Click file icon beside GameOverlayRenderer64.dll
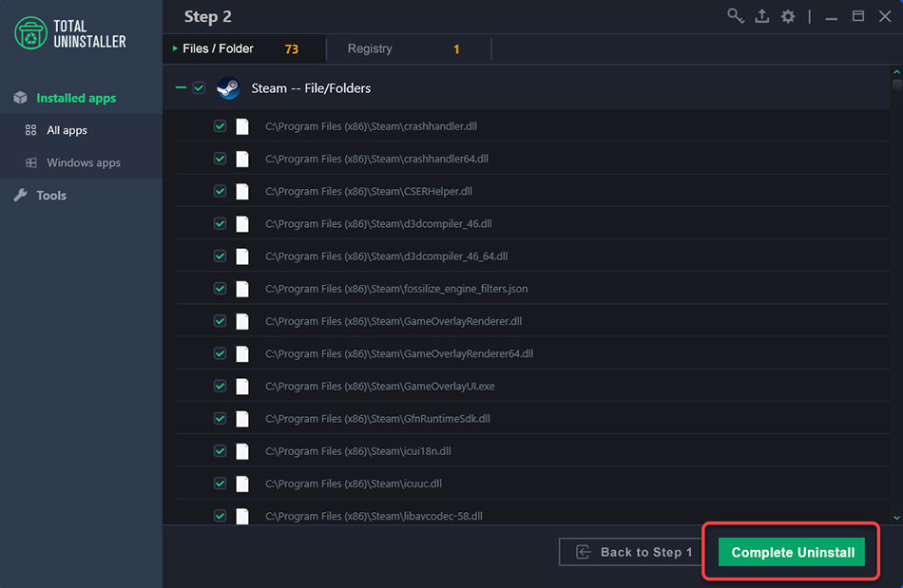Screen dimensions: 903x588 click(x=242, y=353)
